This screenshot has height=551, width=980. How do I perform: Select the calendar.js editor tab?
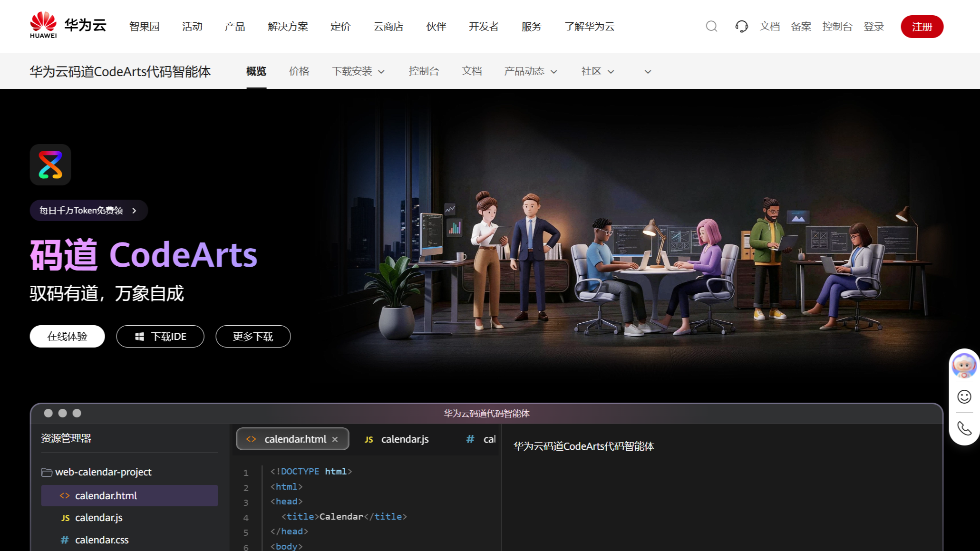pos(397,439)
